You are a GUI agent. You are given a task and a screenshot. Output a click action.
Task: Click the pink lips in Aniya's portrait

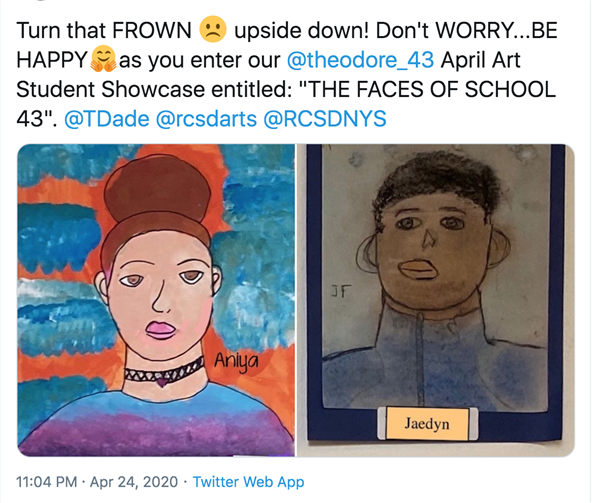point(161,330)
